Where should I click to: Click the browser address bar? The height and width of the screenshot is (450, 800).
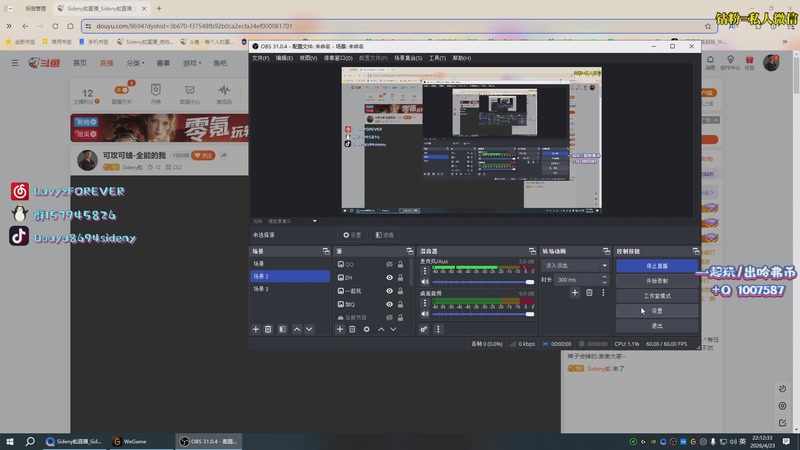398,26
